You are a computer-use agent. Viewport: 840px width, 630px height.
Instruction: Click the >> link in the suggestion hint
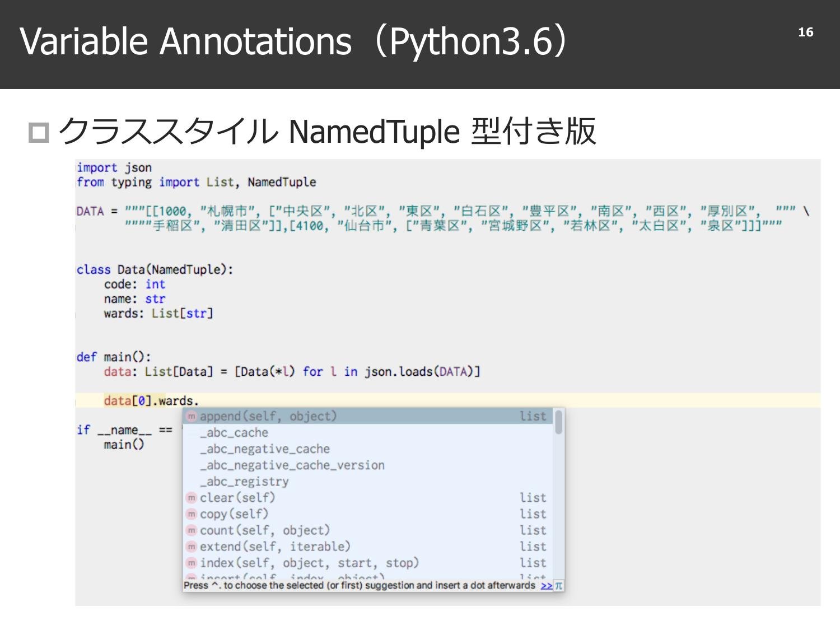pos(546,585)
